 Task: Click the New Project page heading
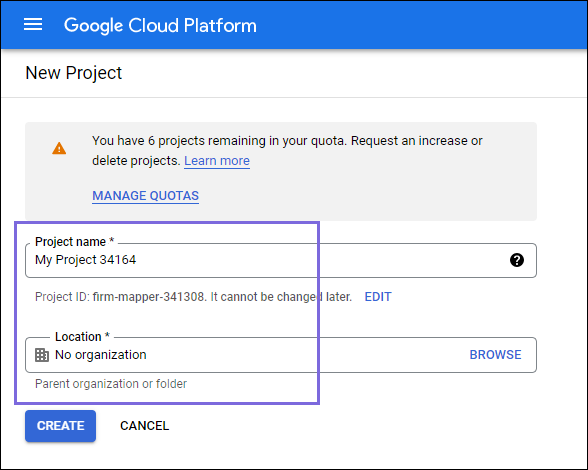pyautogui.click(x=74, y=73)
